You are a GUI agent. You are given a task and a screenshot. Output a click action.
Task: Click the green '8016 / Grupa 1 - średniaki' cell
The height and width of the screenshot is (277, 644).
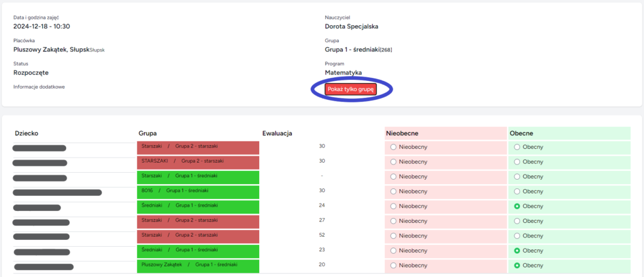coord(197,190)
